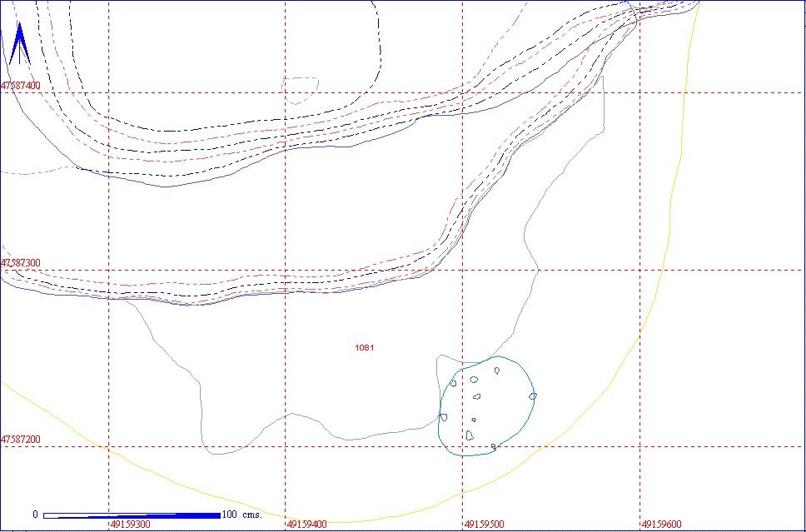This screenshot has width=806, height=532.
Task: Select the context number label 1081
Action: [365, 348]
